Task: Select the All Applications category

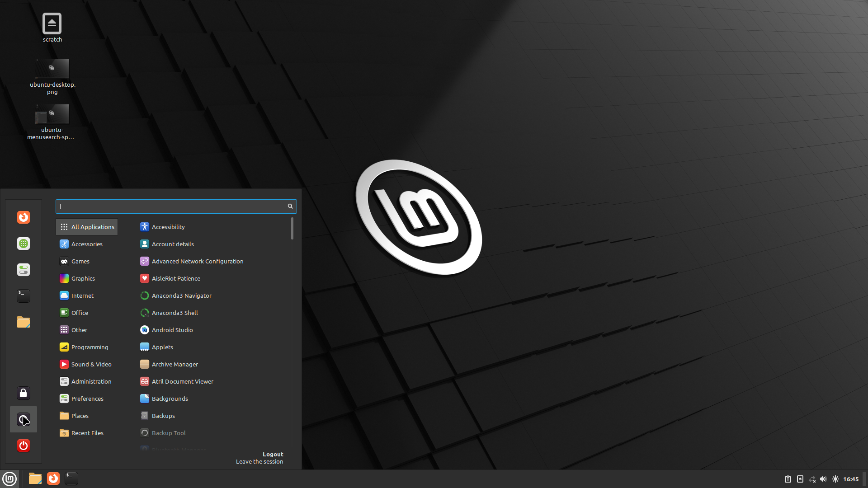Action: [x=87, y=227]
